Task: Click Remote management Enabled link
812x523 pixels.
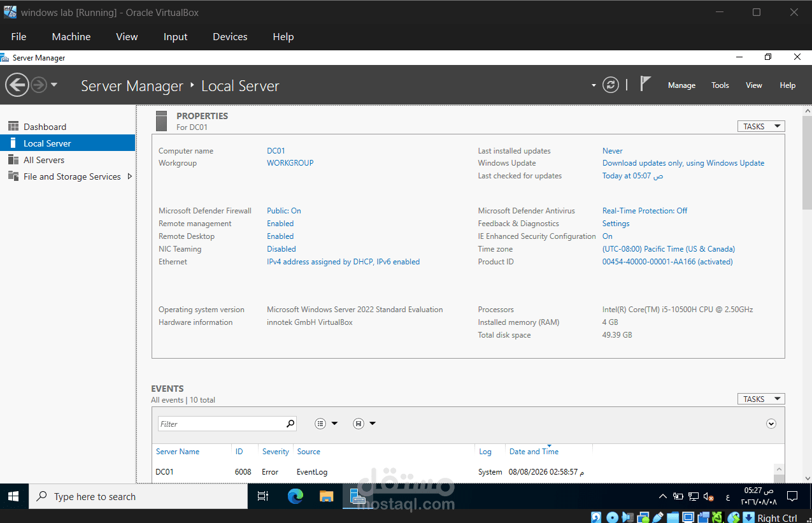Action: click(x=280, y=224)
